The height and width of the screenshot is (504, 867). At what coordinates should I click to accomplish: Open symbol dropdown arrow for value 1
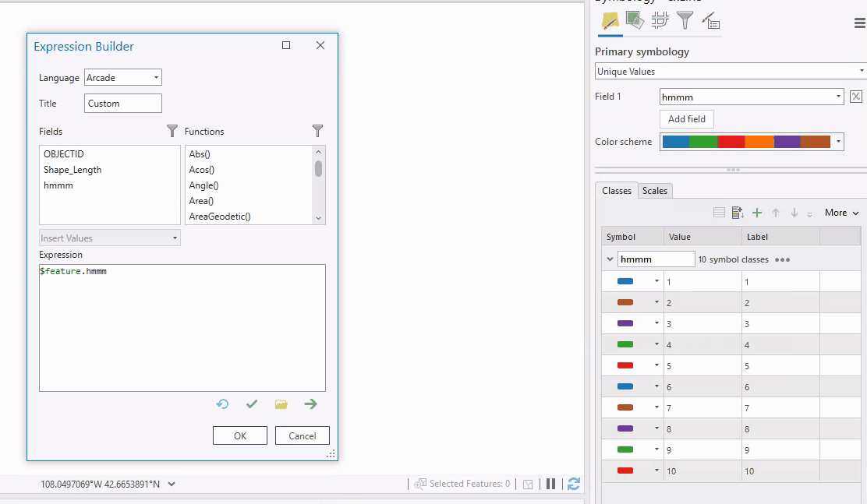tap(657, 281)
